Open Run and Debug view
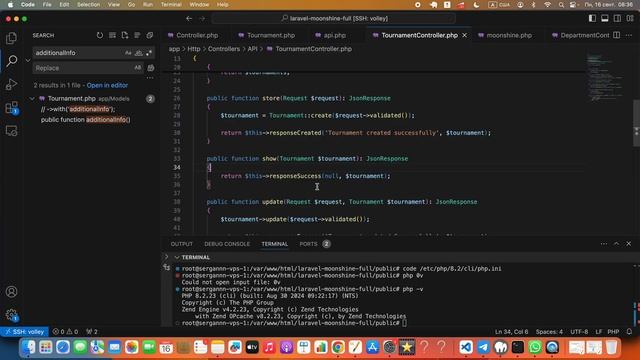The image size is (640, 360). (x=11, y=84)
